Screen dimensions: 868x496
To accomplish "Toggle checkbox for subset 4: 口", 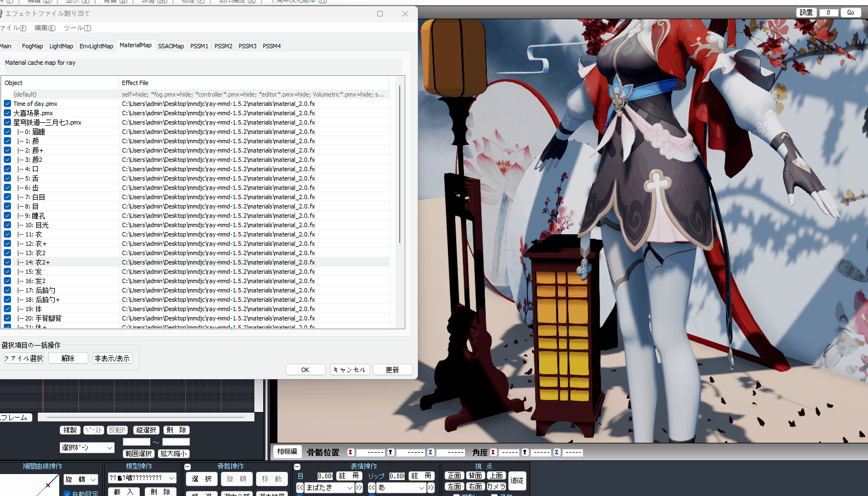I will [x=8, y=169].
